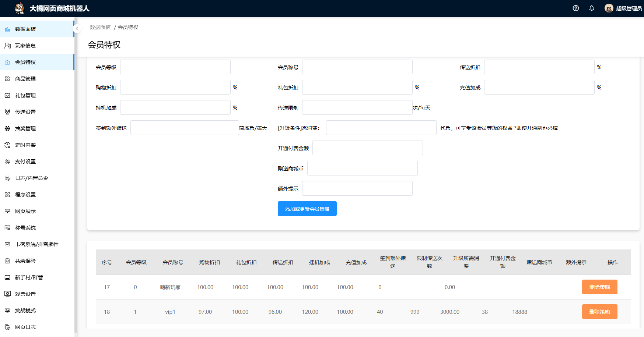Click the super admin avatar
This screenshot has width=644, height=337.
(x=609, y=8)
